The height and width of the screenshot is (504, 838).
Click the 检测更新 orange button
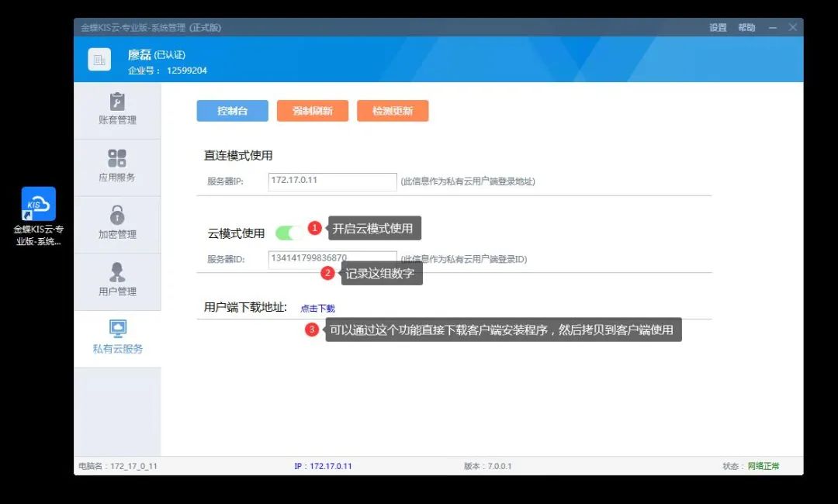click(393, 111)
